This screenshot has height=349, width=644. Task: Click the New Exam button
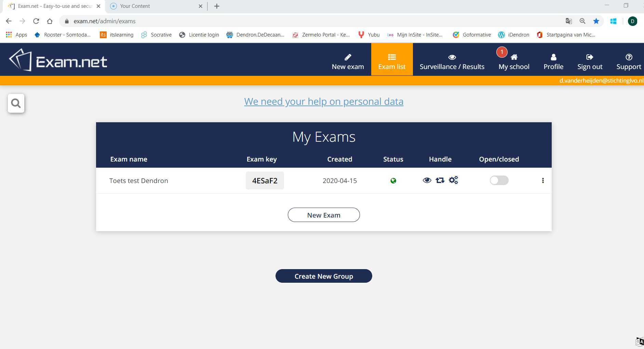[x=323, y=215]
